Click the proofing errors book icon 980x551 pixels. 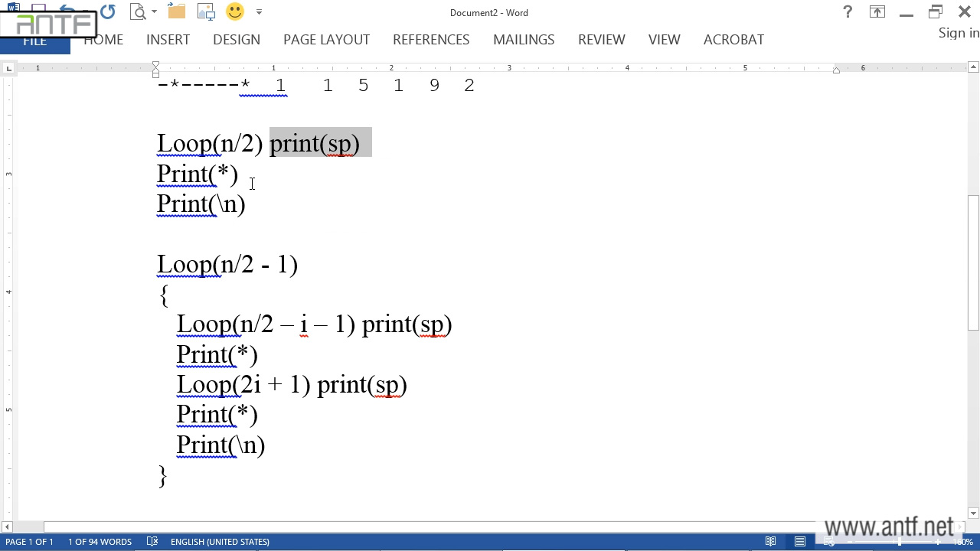click(x=152, y=542)
